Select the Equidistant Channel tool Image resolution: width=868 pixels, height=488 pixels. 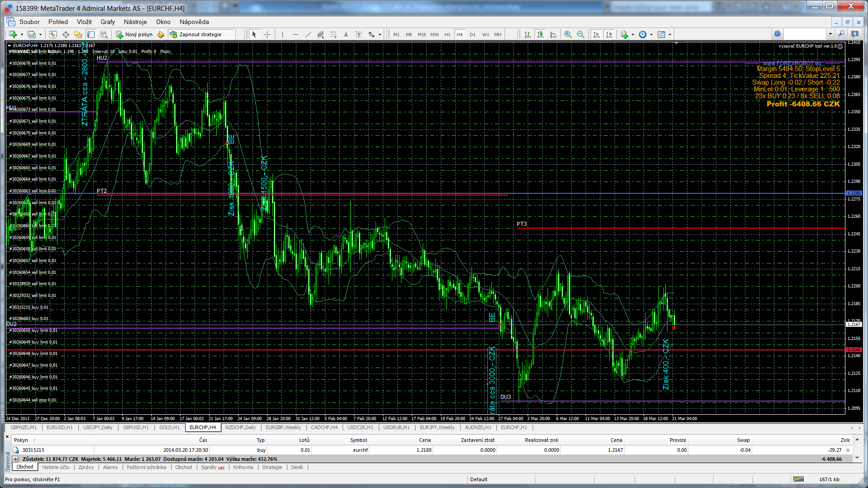click(x=320, y=34)
